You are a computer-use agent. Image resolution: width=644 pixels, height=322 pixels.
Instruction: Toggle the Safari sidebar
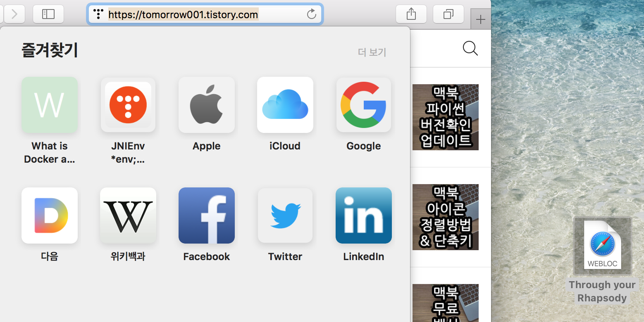48,14
